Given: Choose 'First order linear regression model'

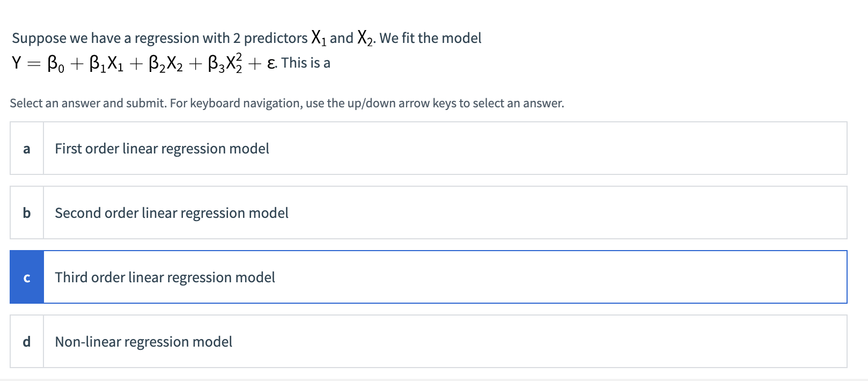Looking at the screenshot, I should click(162, 148).
